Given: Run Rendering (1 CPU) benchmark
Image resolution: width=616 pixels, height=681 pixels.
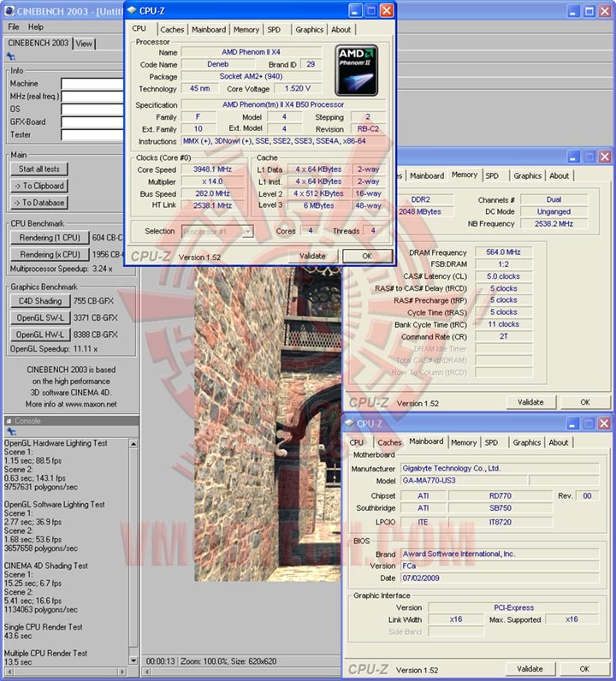Looking at the screenshot, I should coord(50,238).
